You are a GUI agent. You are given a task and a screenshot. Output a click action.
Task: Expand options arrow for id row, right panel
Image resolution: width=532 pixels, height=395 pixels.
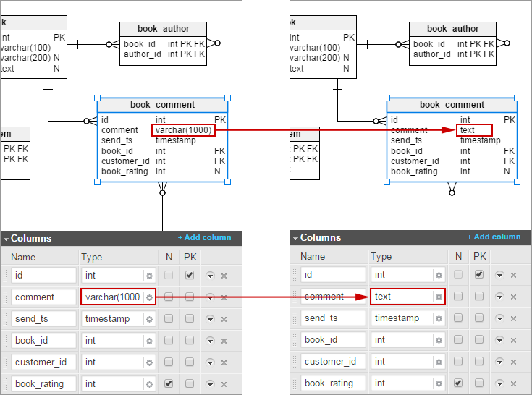point(499,275)
